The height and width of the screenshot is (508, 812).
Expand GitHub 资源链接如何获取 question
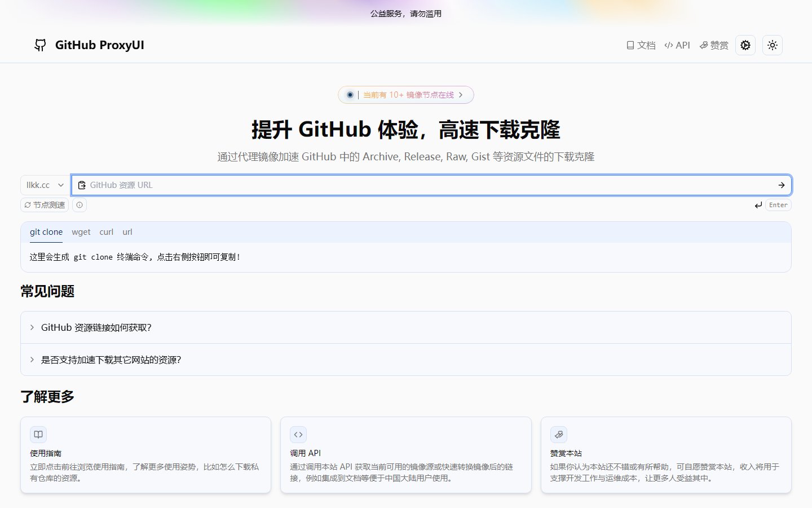(x=406, y=327)
